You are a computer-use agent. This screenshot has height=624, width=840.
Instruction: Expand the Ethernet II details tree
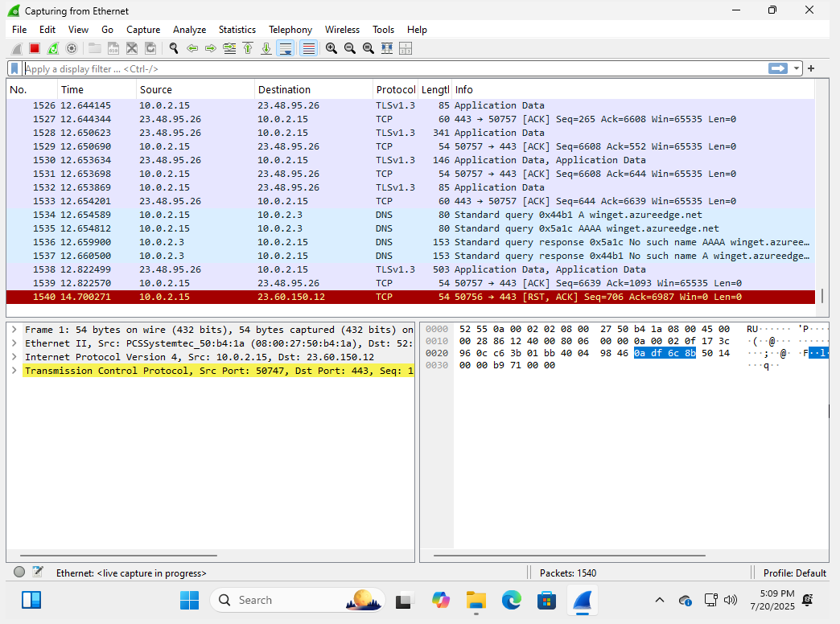14,343
